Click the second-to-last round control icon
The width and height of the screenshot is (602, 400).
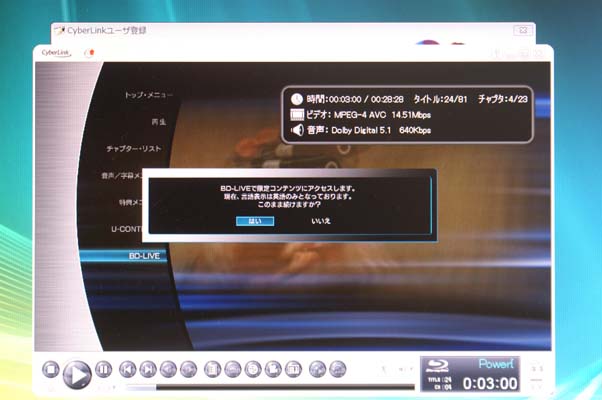click(318, 370)
